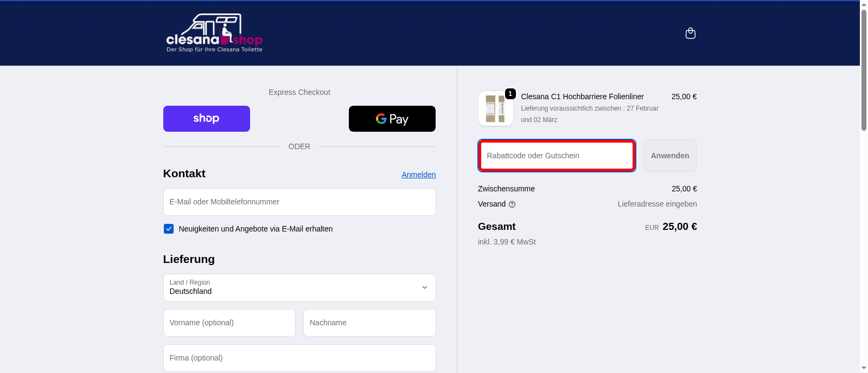Click the Nachname input field
This screenshot has width=868, height=373.
click(x=369, y=323)
